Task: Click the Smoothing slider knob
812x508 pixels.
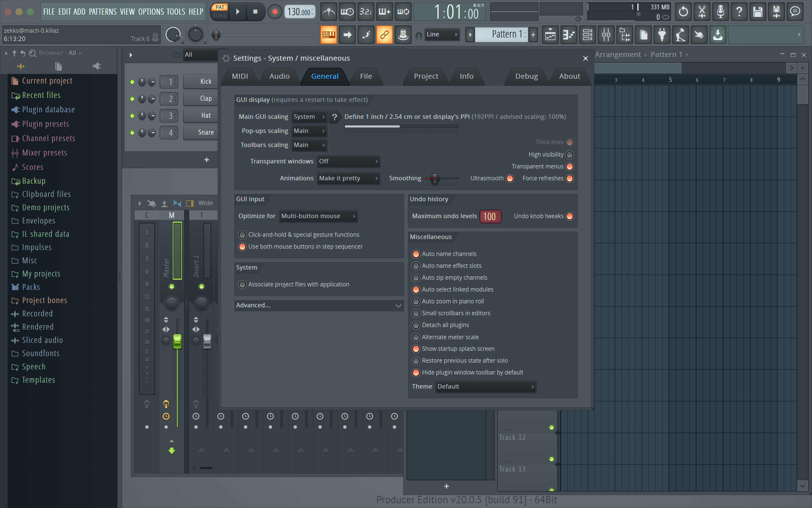Action: click(x=434, y=179)
